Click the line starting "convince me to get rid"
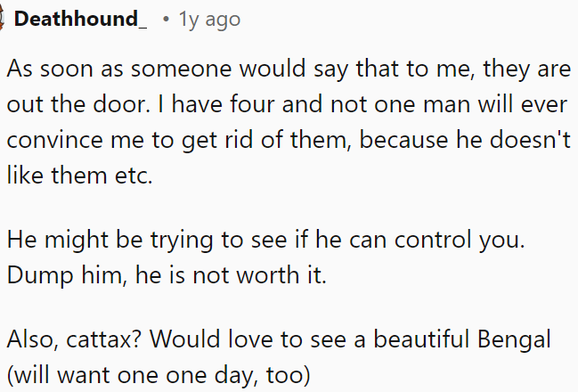 287,139
